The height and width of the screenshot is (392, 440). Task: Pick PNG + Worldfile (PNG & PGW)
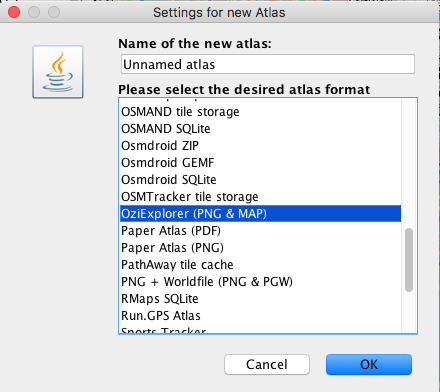click(260, 282)
